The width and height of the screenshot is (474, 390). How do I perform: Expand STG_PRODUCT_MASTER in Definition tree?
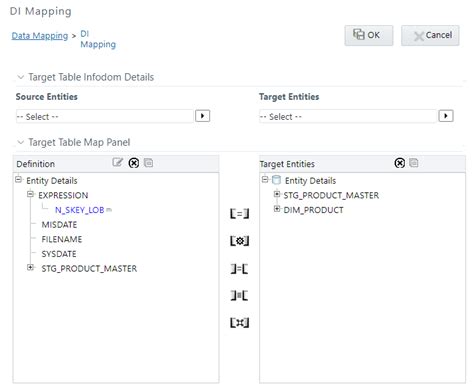click(x=31, y=267)
